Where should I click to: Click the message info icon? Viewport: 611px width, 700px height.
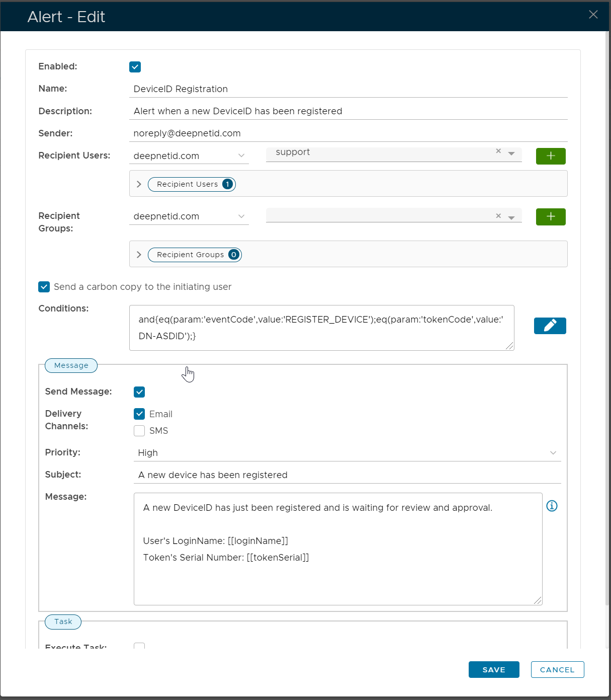pos(552,506)
